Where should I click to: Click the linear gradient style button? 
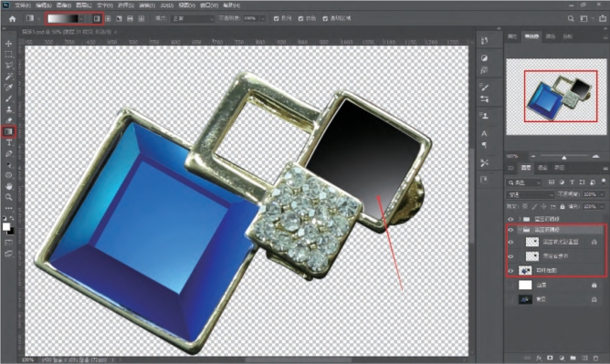click(x=97, y=18)
